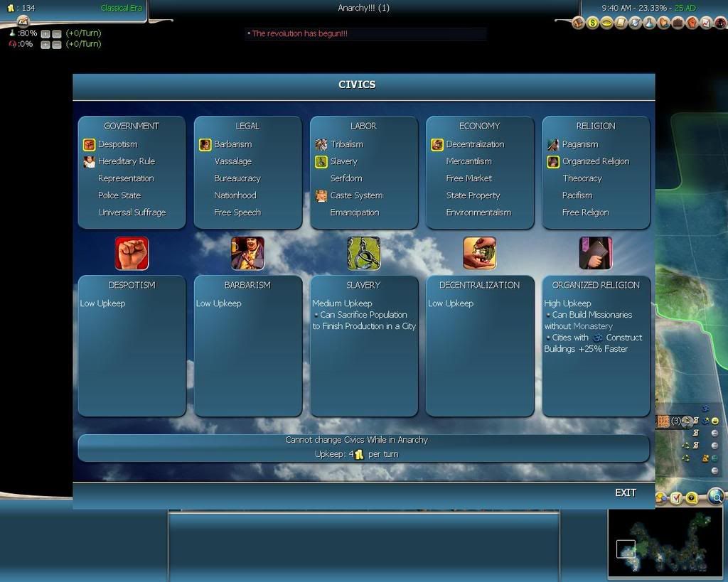Select the Free Religion civic

[586, 212]
